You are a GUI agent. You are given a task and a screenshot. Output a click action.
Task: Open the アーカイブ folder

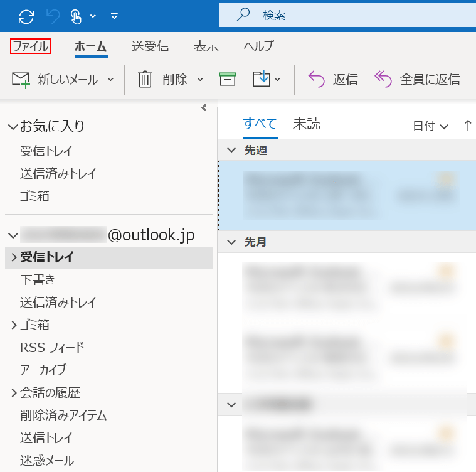tap(43, 370)
